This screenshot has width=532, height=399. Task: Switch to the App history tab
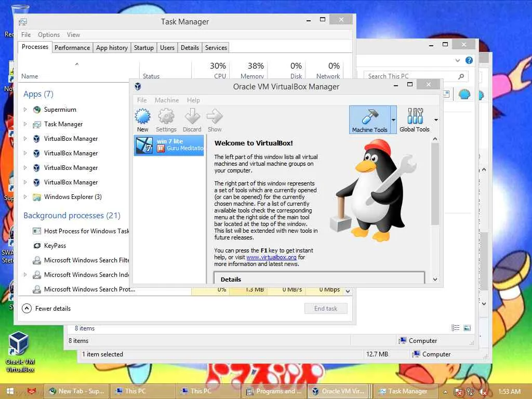(x=112, y=47)
